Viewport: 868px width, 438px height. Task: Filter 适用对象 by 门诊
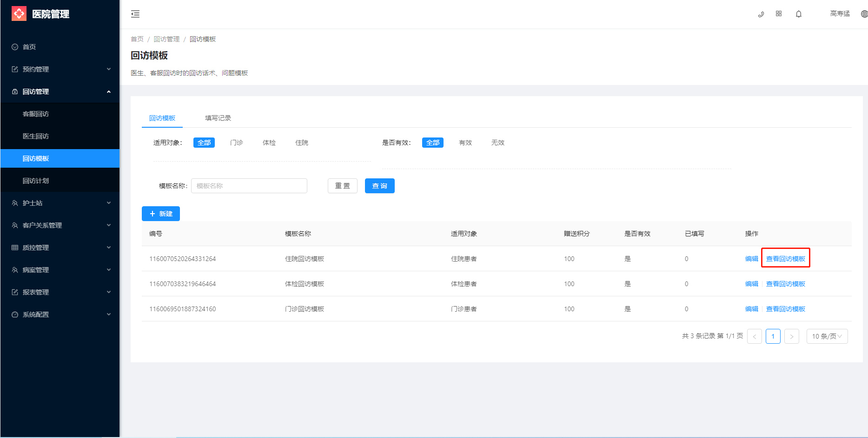click(x=237, y=143)
